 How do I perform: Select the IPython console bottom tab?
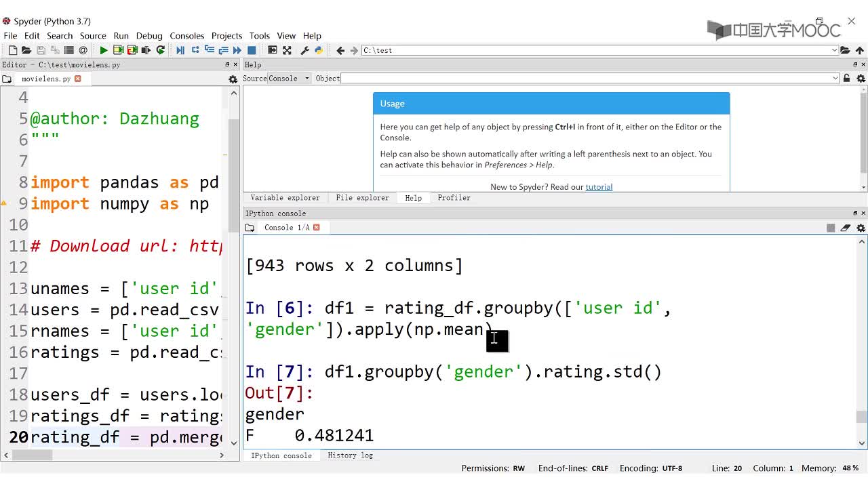[281, 455]
